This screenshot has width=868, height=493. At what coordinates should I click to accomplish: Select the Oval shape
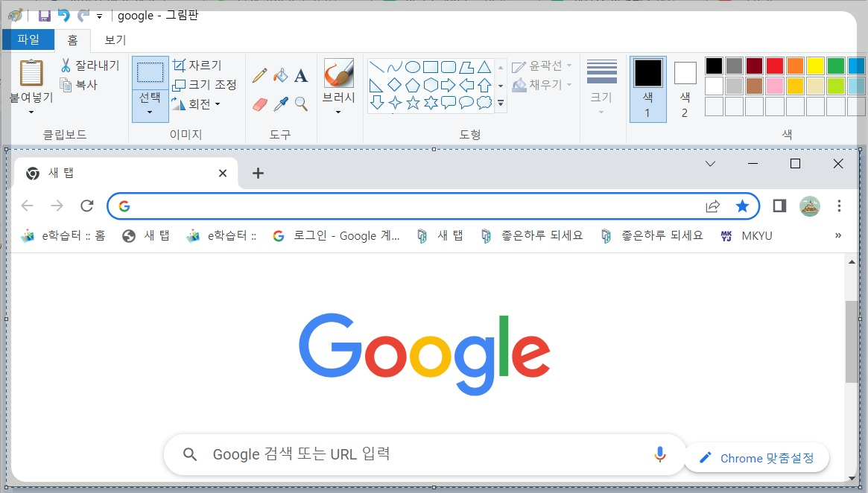413,68
